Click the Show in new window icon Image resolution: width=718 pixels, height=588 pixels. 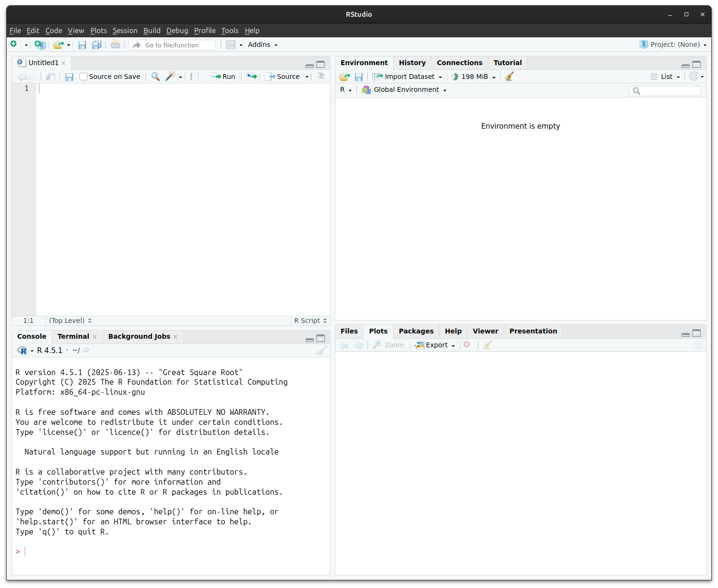tap(50, 77)
